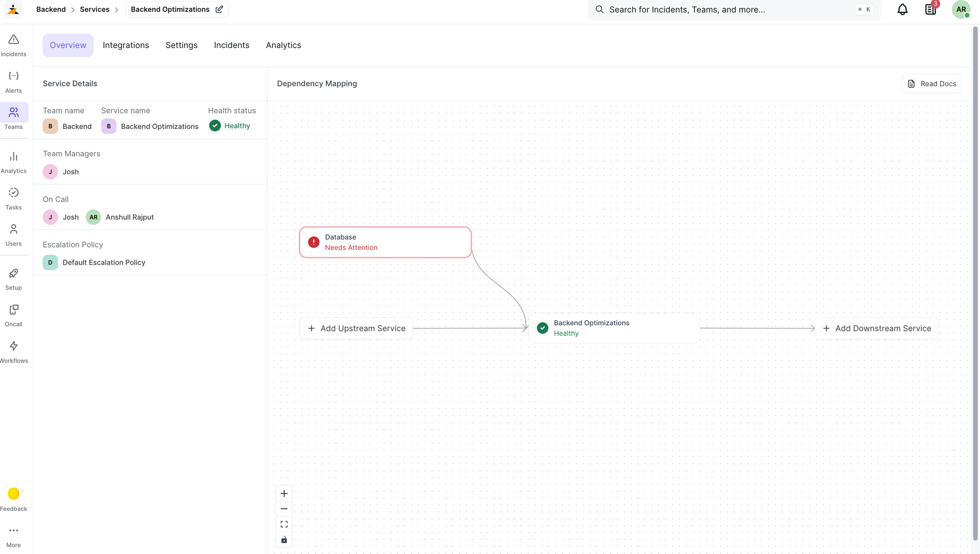Open Users in the sidebar
This screenshot has height=554, width=980.
(14, 235)
